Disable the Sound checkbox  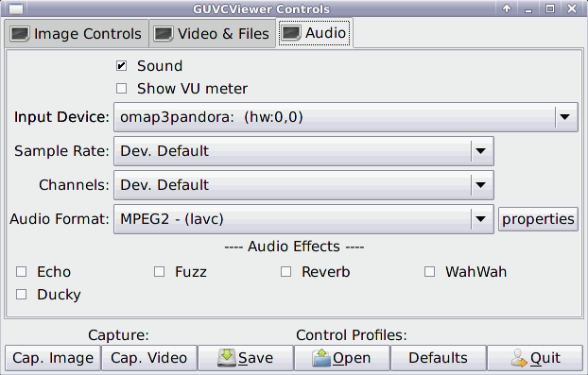pos(121,66)
